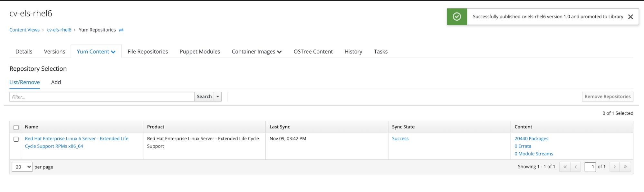This screenshot has width=644, height=192.
Task: Dismiss the success notification with the X
Action: click(x=630, y=17)
